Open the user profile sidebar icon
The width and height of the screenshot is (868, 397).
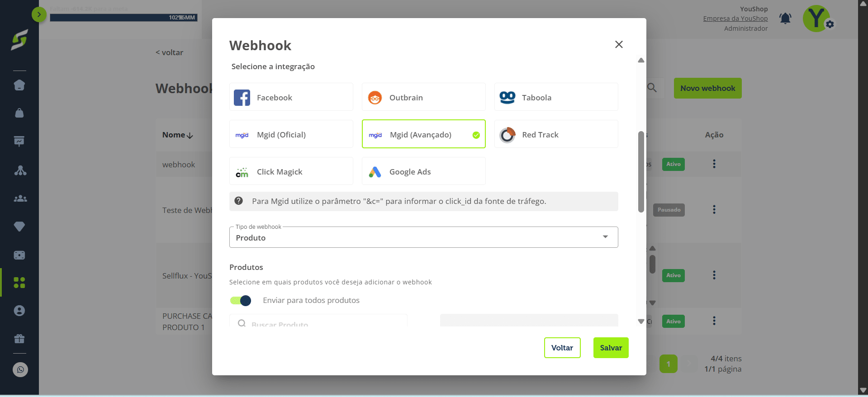click(x=19, y=311)
